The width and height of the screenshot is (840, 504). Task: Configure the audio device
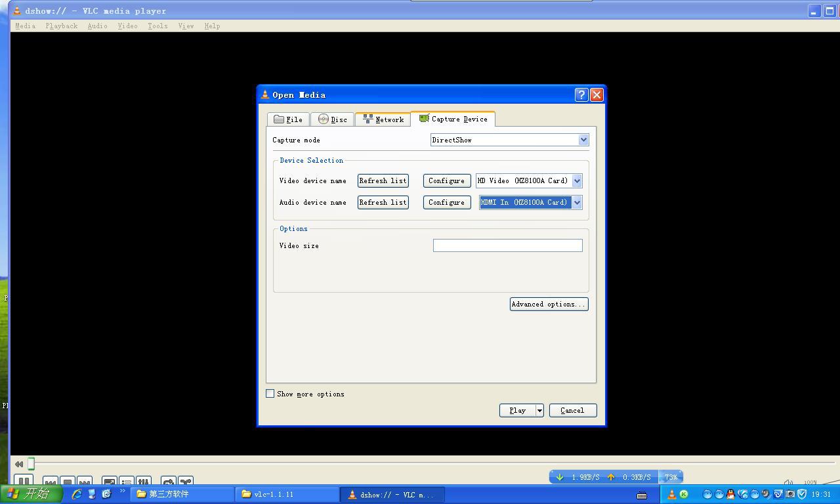pyautogui.click(x=447, y=202)
